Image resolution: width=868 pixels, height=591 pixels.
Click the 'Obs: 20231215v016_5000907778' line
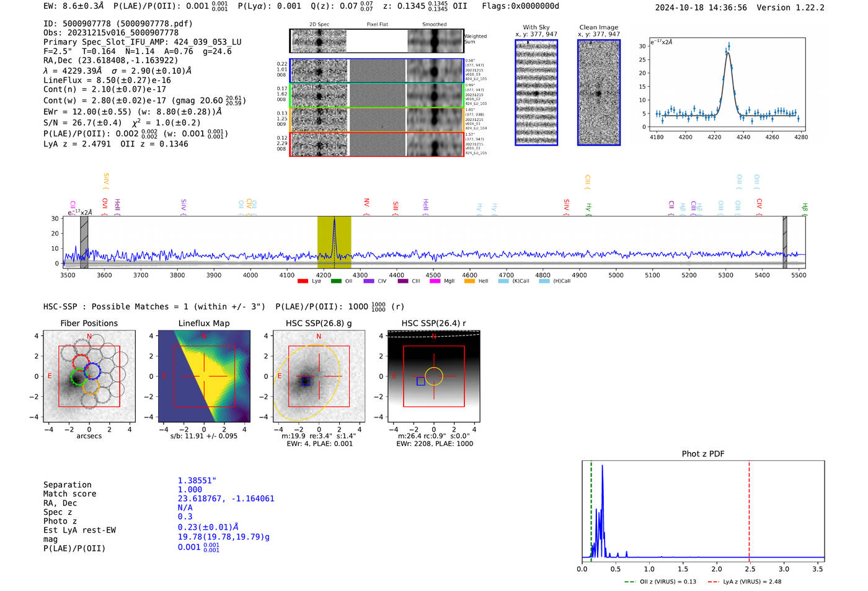click(111, 32)
